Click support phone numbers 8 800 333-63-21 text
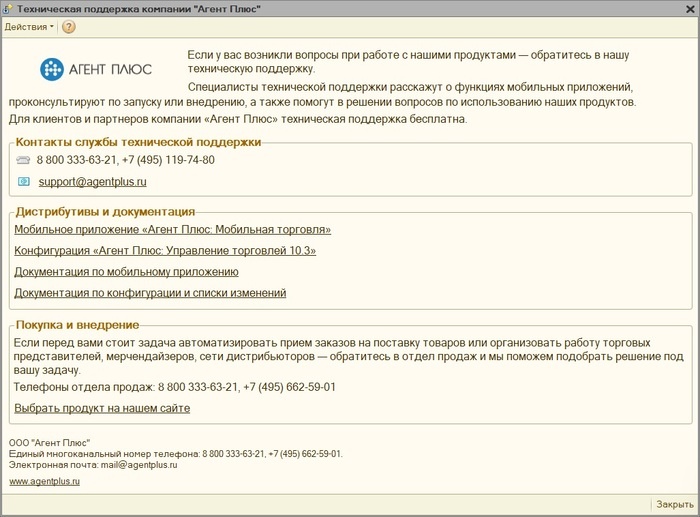The width and height of the screenshot is (700, 517). click(x=125, y=160)
